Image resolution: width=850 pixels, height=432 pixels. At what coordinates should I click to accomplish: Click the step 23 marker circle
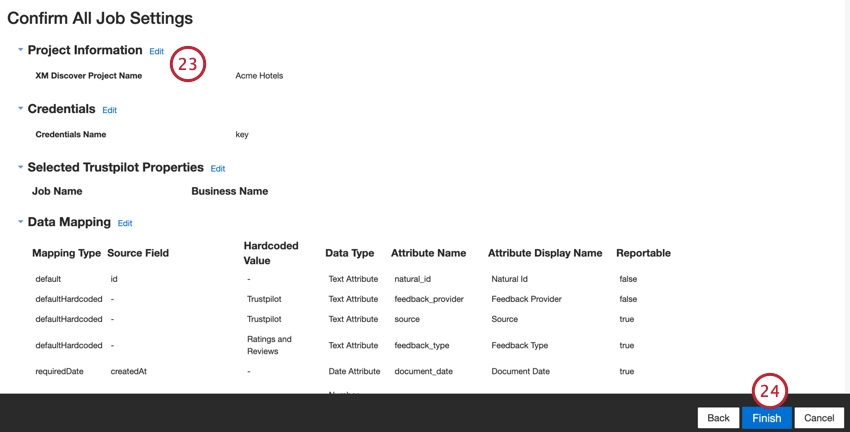click(188, 64)
